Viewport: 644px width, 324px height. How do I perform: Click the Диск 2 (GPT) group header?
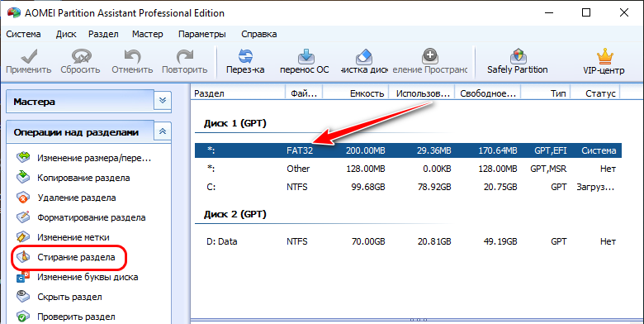(x=235, y=214)
